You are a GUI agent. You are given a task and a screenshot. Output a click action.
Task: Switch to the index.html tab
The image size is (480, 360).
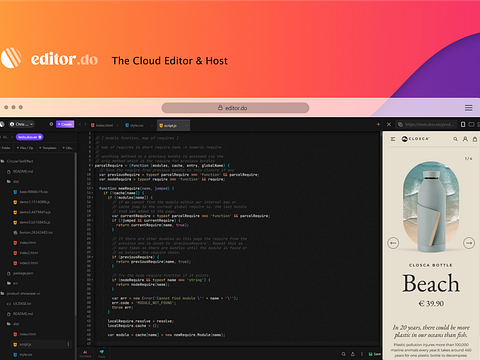point(104,126)
